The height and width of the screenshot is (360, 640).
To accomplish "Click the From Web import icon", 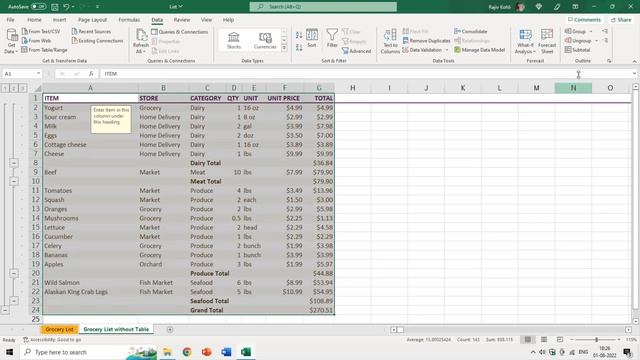I will point(24,40).
